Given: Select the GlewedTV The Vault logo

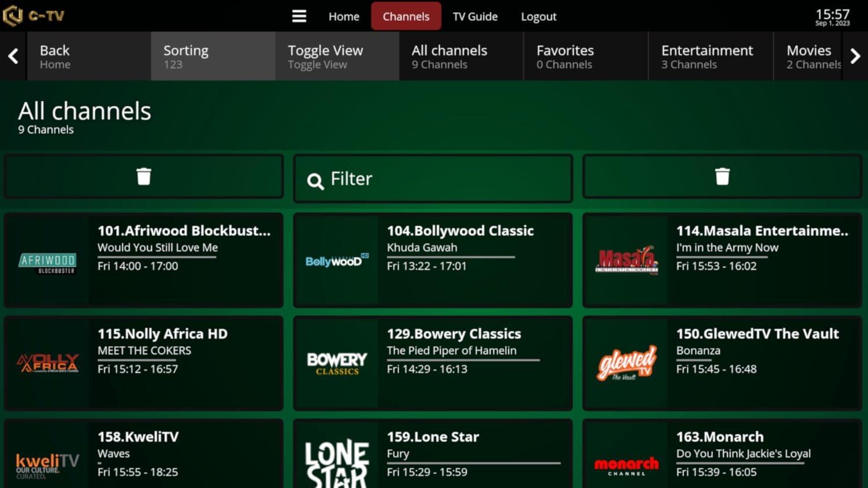Looking at the screenshot, I should pyautogui.click(x=626, y=363).
